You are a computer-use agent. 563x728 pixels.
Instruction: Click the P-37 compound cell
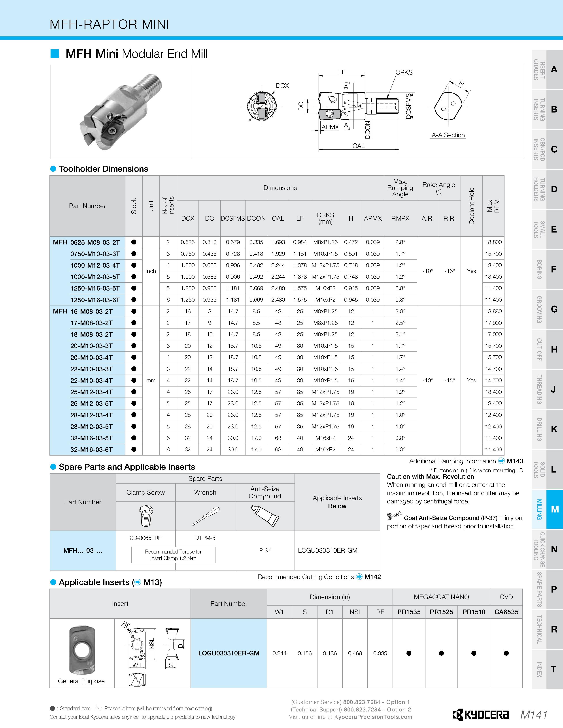click(x=265, y=550)
